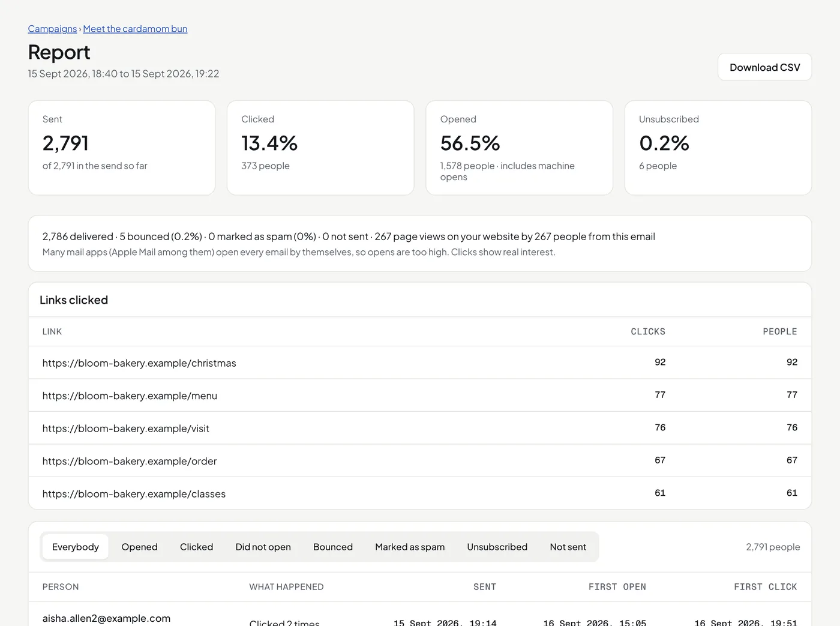The width and height of the screenshot is (840, 626).
Task: Click the 2,791 people count label
Action: (773, 547)
